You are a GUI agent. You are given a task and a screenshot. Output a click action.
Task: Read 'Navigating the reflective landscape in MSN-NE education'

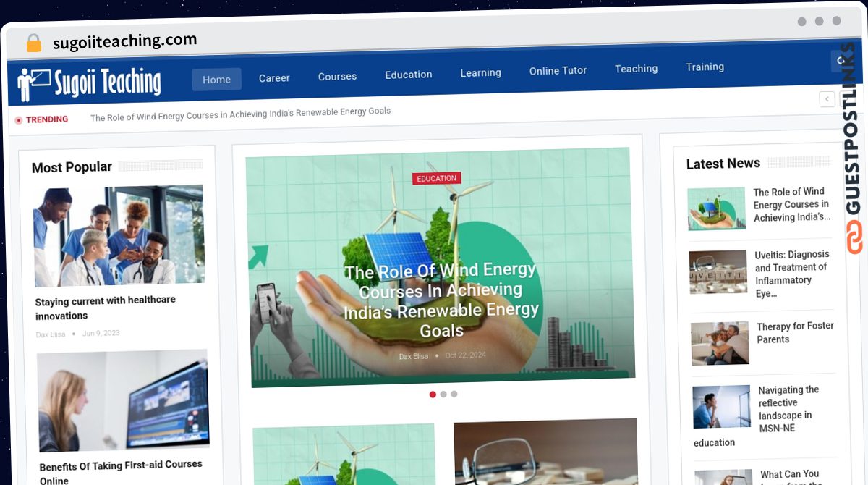pos(757,416)
